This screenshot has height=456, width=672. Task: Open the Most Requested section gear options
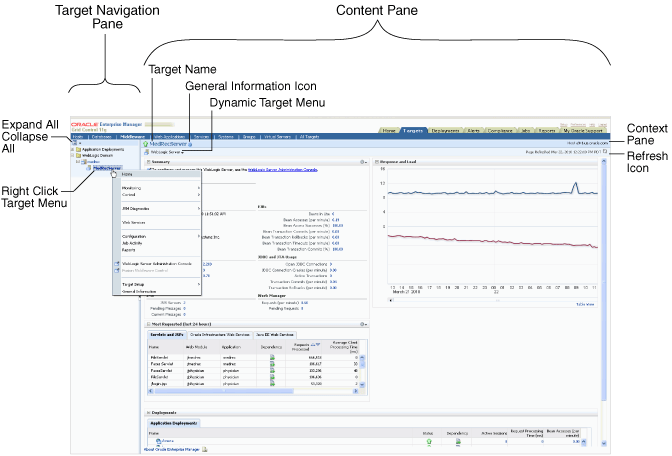click(363, 324)
